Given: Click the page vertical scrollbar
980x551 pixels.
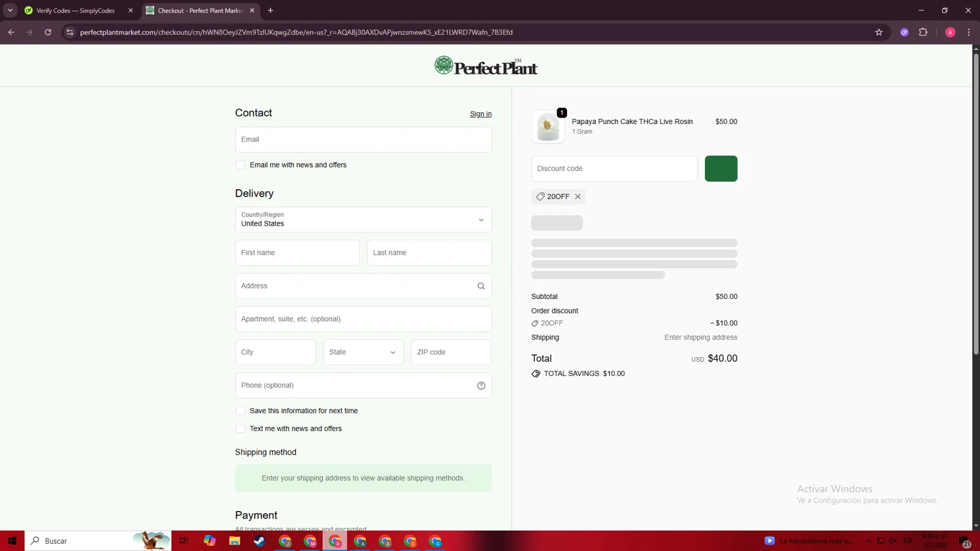Looking at the screenshot, I should (976, 204).
